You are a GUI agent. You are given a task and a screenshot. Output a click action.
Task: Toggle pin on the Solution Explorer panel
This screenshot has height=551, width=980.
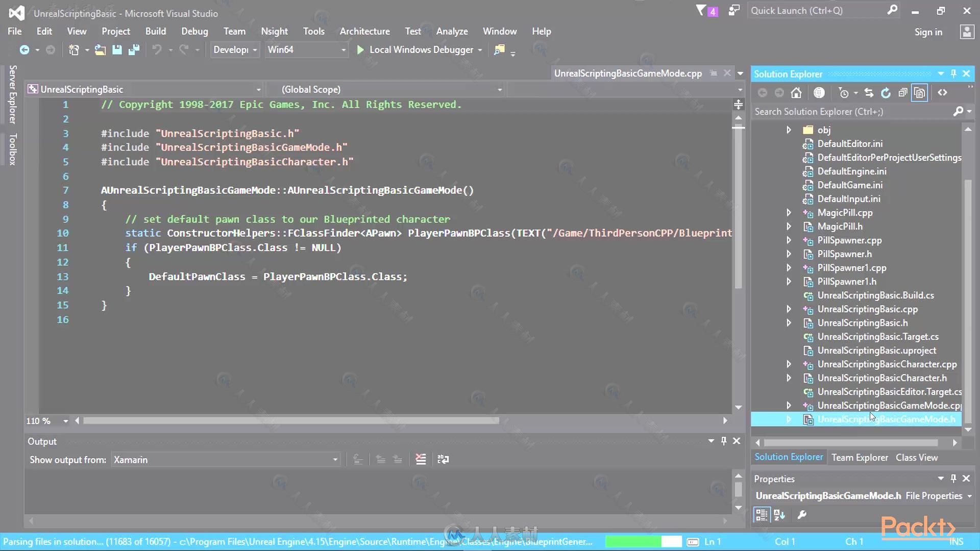953,74
